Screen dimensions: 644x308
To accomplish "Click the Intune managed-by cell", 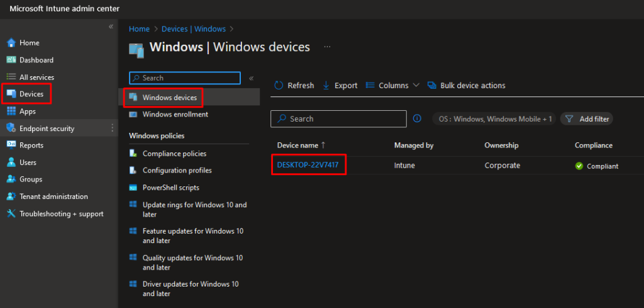I will point(404,165).
